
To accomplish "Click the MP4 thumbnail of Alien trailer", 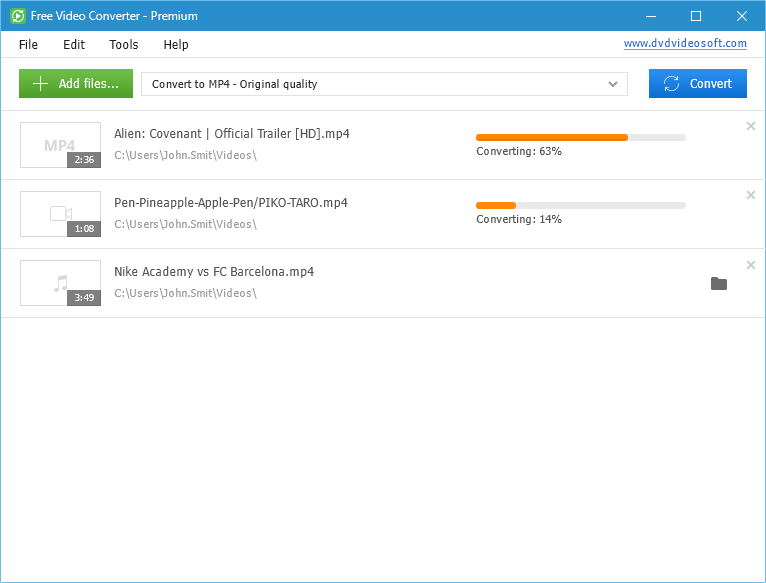I will coord(60,145).
